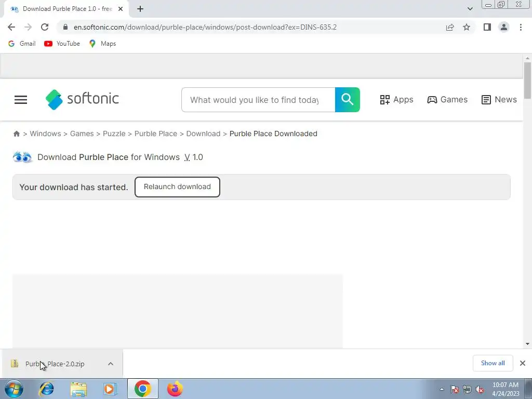This screenshot has height=399, width=532.
Task: Go to the Purble Place breadcrumb
Action: pyautogui.click(x=156, y=134)
